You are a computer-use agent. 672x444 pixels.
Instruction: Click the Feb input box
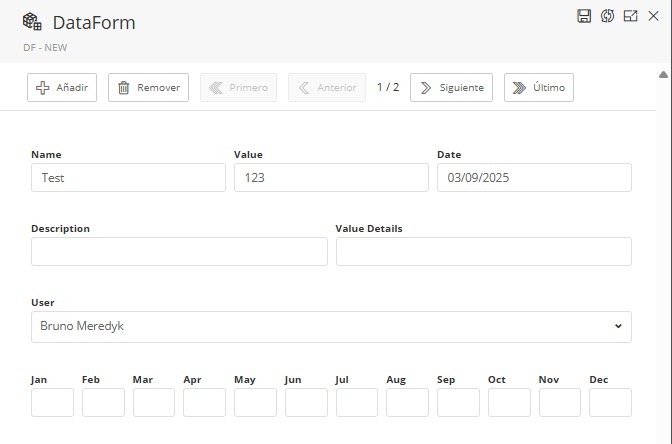pyautogui.click(x=103, y=402)
